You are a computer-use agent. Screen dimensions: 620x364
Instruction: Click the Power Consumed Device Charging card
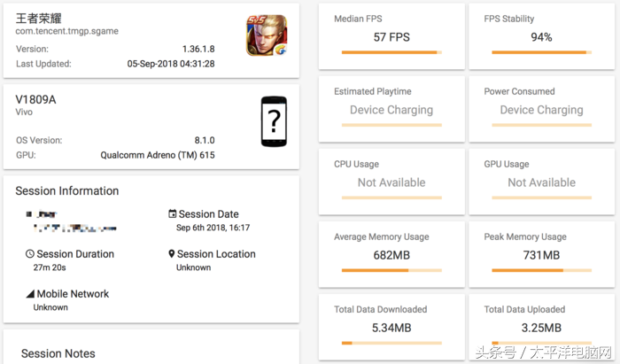542,109
